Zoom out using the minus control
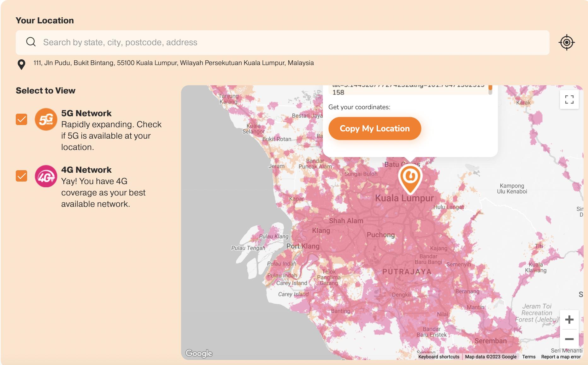The width and height of the screenshot is (588, 365). pyautogui.click(x=569, y=339)
